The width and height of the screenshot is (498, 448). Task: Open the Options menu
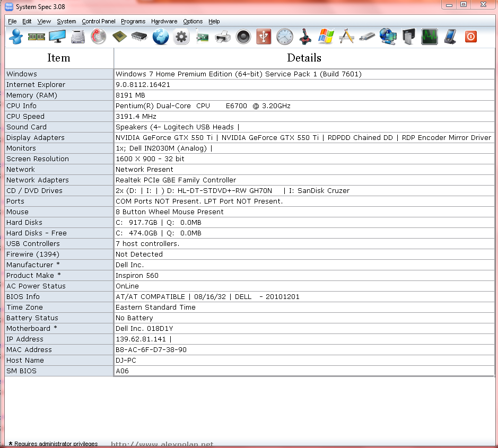point(193,21)
